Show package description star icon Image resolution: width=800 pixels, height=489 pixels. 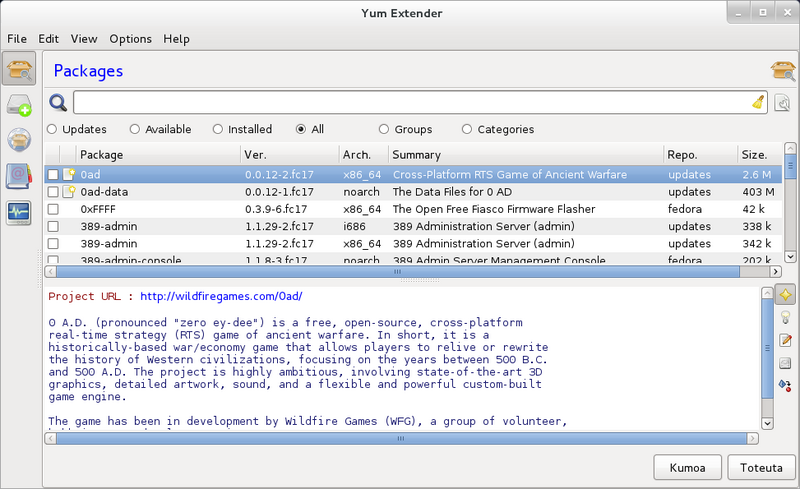click(x=785, y=295)
